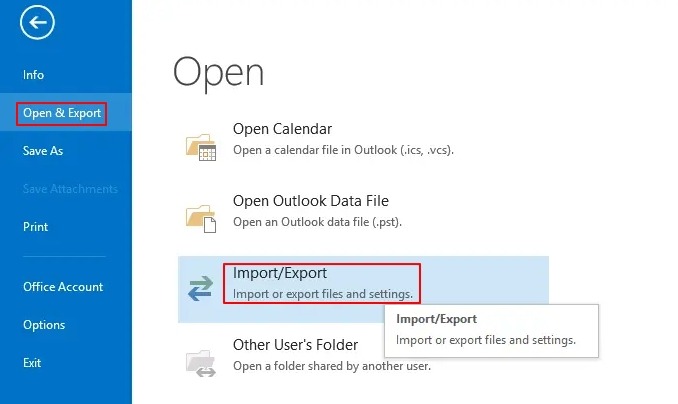
Task: Click the Import/Export arrows icon
Action: pos(201,289)
